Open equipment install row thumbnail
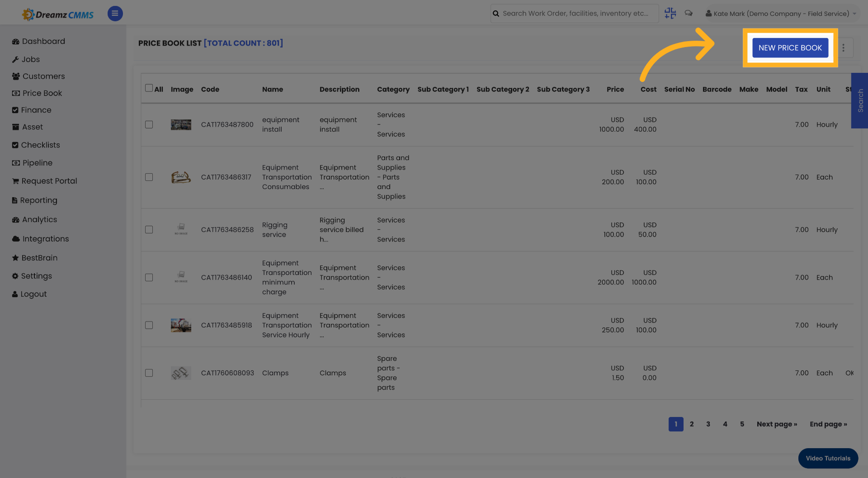Viewport: 868px width, 478px height. click(181, 124)
